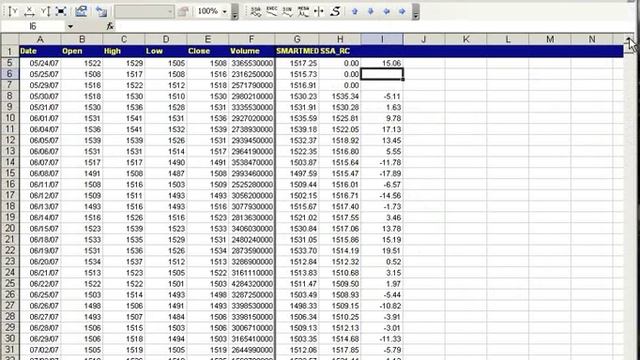Image resolution: width=640 pixels, height=360 pixels.
Task: Click the cell containing 15.06
Action: (382, 63)
